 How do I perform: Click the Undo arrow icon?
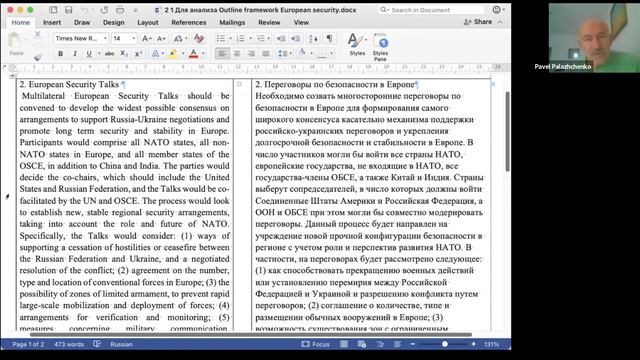click(84, 10)
